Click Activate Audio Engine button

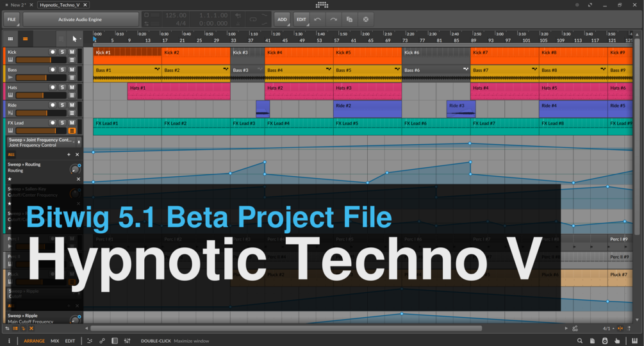[x=80, y=19]
